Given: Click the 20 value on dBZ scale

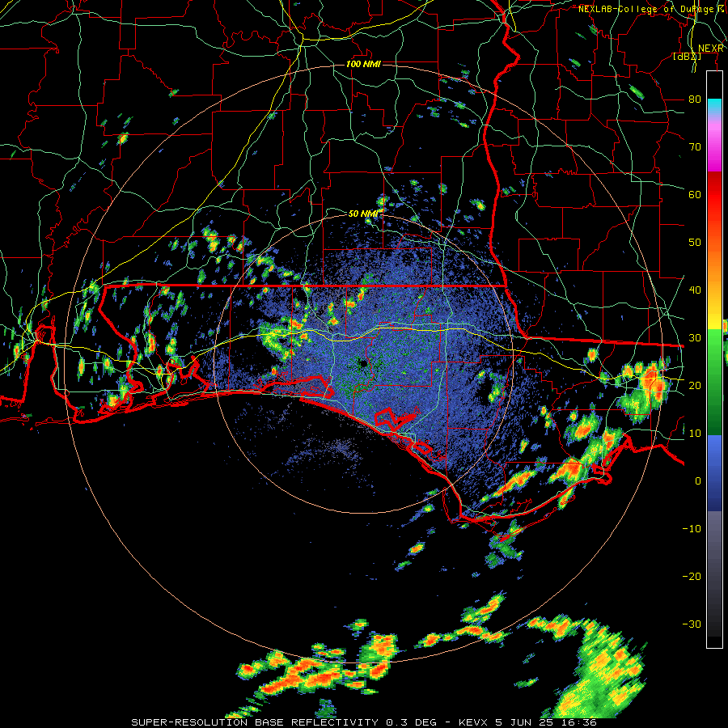Looking at the screenshot, I should 695,386.
